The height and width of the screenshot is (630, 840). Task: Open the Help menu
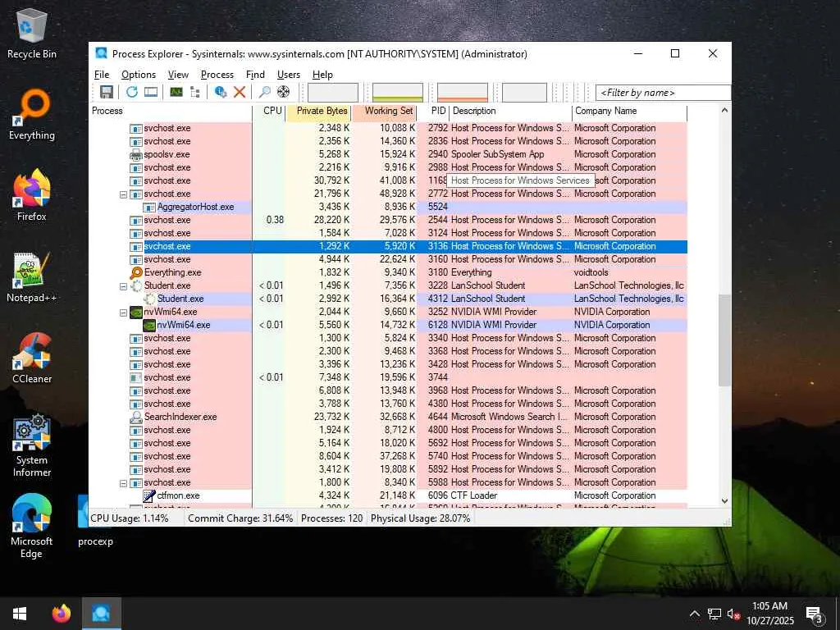point(322,75)
